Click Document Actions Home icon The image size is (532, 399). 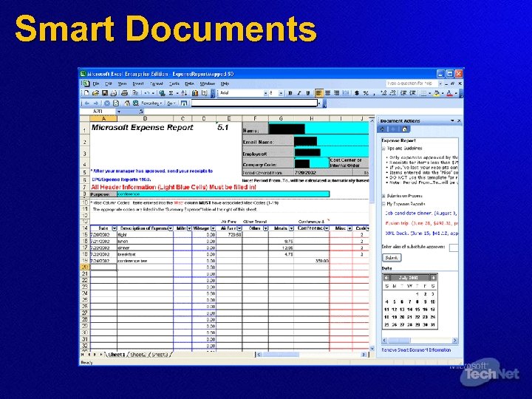[x=404, y=129]
